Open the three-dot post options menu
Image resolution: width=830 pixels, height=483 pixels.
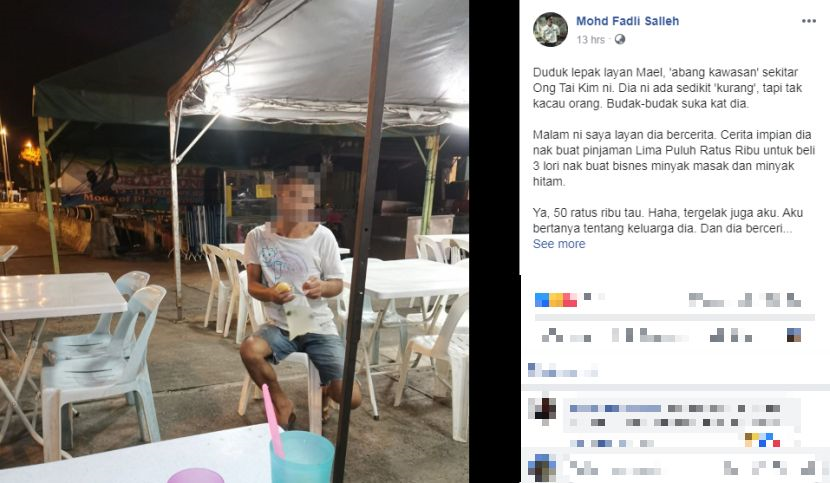click(x=808, y=21)
